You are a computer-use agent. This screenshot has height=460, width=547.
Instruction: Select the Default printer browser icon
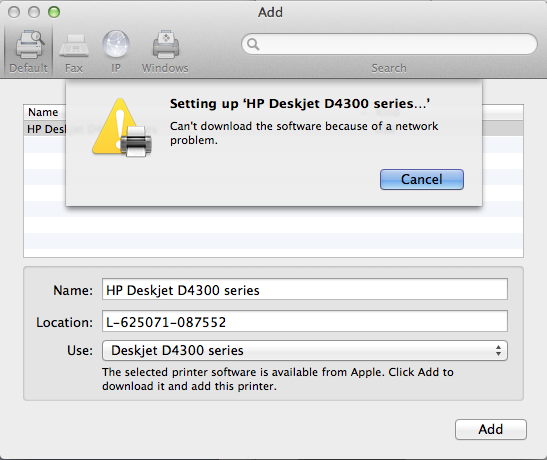(29, 45)
